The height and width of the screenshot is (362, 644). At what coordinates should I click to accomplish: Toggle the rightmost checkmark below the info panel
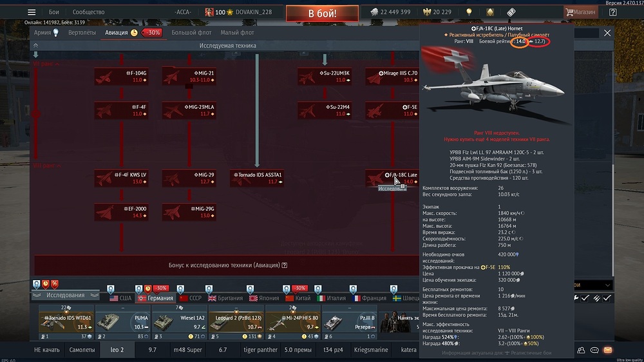pyautogui.click(x=607, y=298)
